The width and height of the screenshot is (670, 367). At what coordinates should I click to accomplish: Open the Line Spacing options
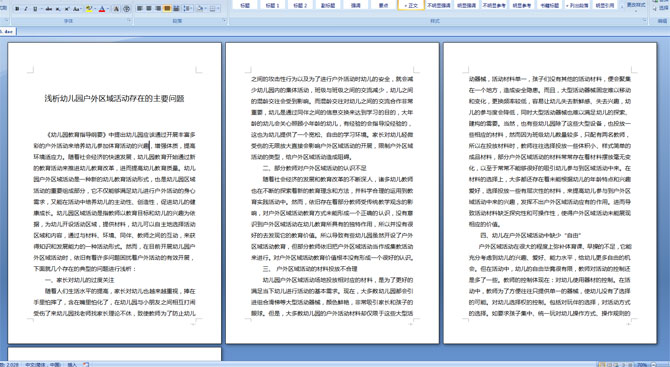coord(187,9)
